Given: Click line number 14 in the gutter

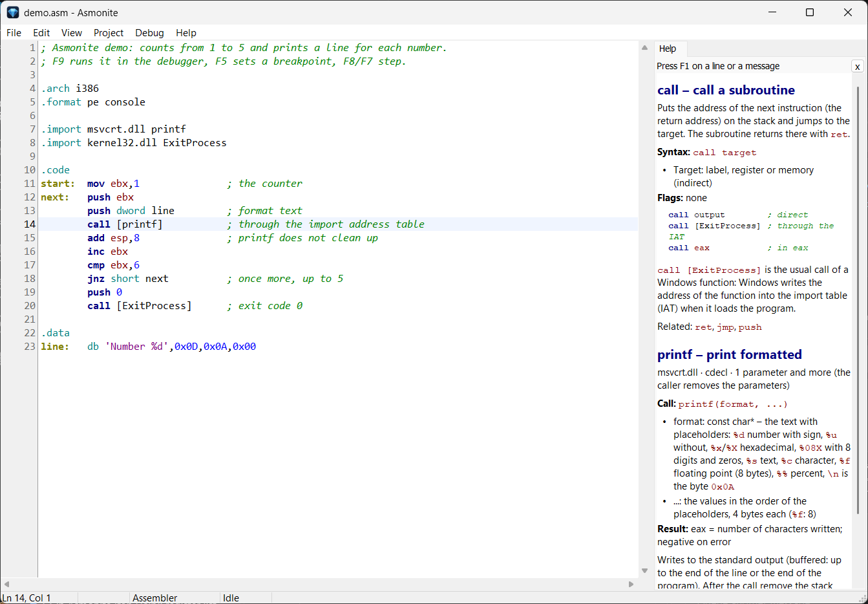Looking at the screenshot, I should pyautogui.click(x=30, y=224).
